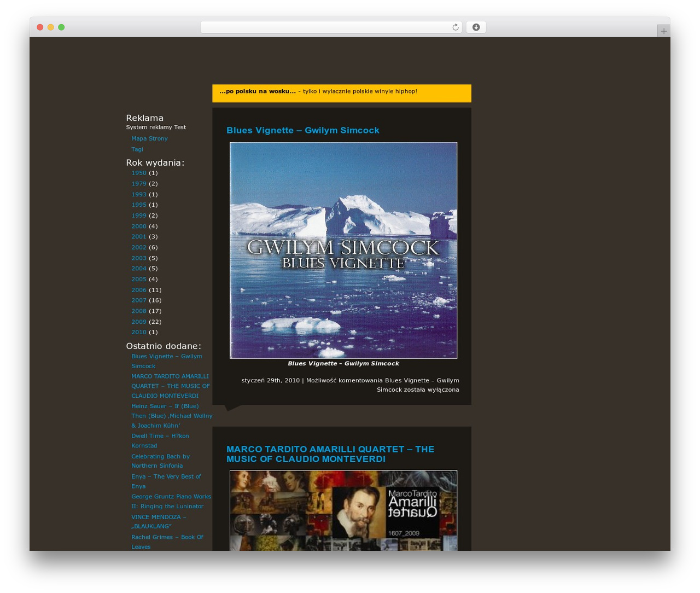
Task: Open recent post 'Dwell Time – H?kon Kornstad'
Action: [x=160, y=441]
